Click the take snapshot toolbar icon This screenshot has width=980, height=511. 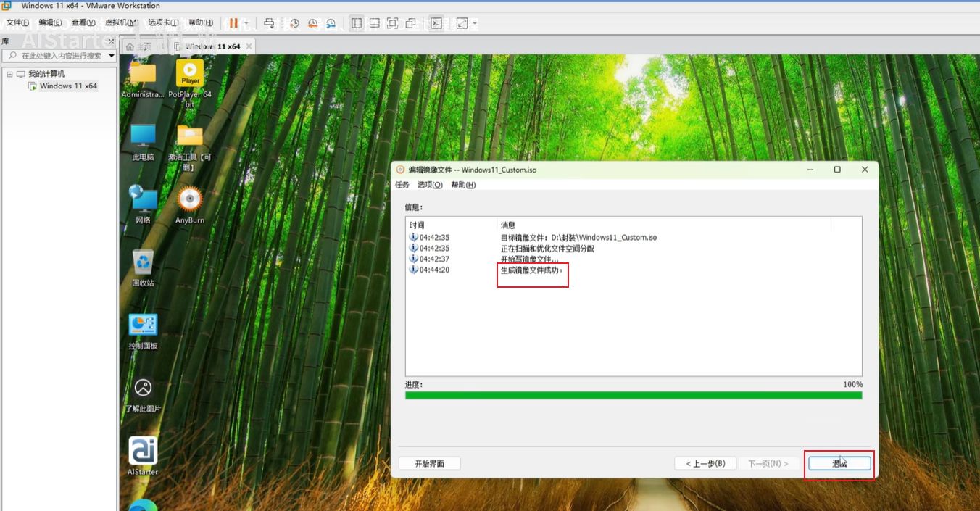point(294,23)
